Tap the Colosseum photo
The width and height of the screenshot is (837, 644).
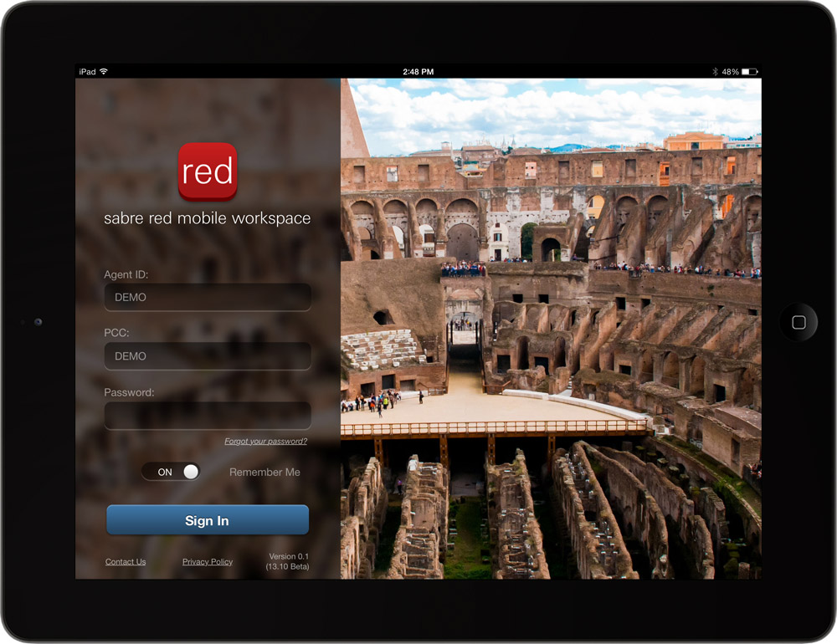(x=551, y=329)
